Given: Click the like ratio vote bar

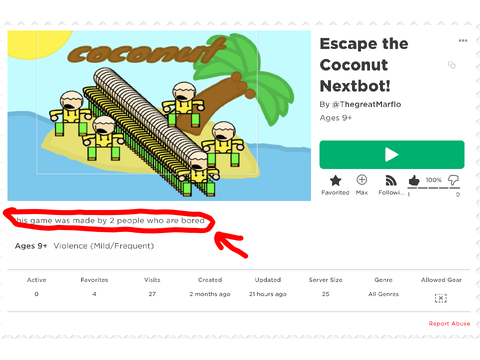Looking at the screenshot, I should (434, 188).
